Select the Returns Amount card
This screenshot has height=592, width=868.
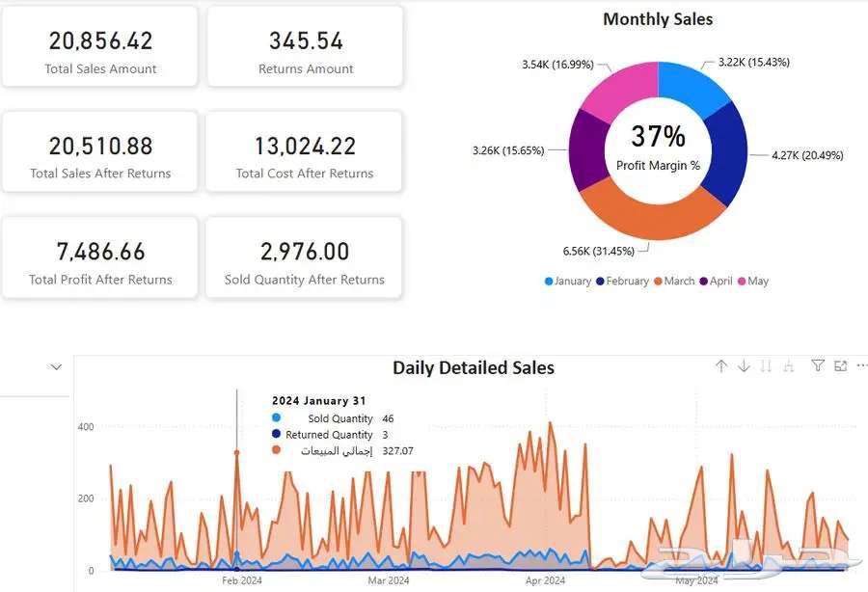tap(306, 48)
